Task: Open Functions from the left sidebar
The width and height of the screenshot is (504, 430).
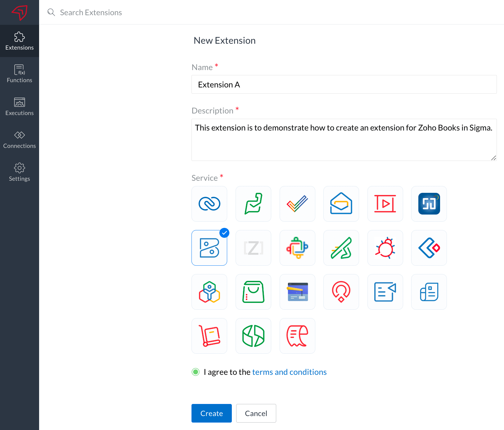Action: click(x=20, y=73)
